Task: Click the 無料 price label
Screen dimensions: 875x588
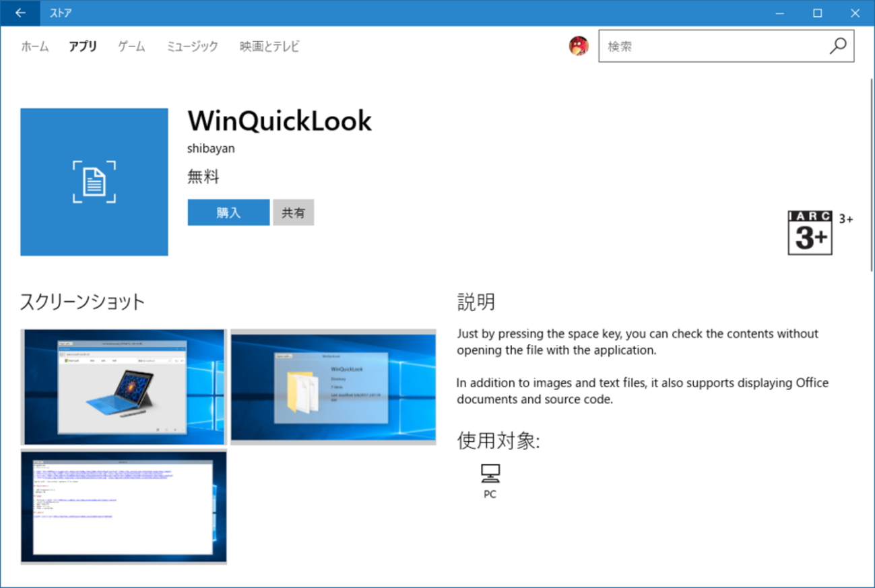Action: point(203,177)
